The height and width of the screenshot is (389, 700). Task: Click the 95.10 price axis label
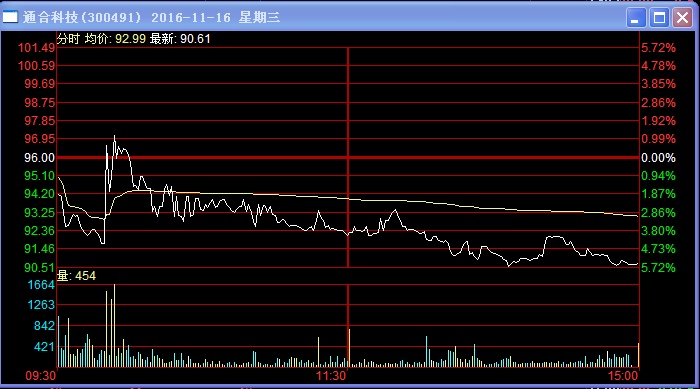(x=39, y=176)
